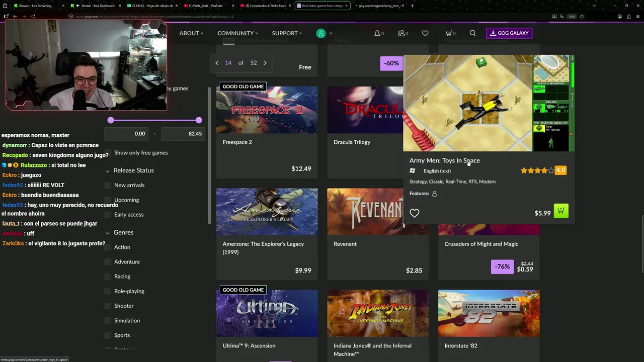Open the Revenant game title
This screenshot has width=644, height=362.
(x=345, y=244)
